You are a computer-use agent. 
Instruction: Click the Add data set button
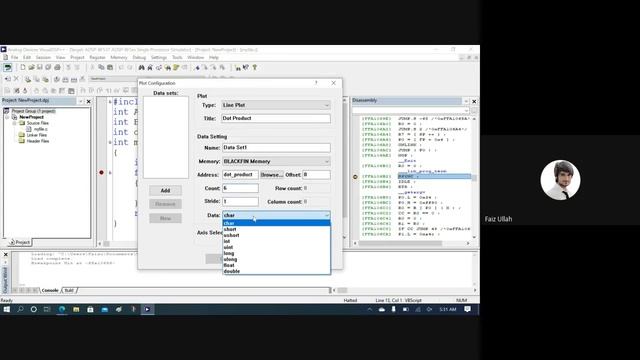tap(165, 191)
